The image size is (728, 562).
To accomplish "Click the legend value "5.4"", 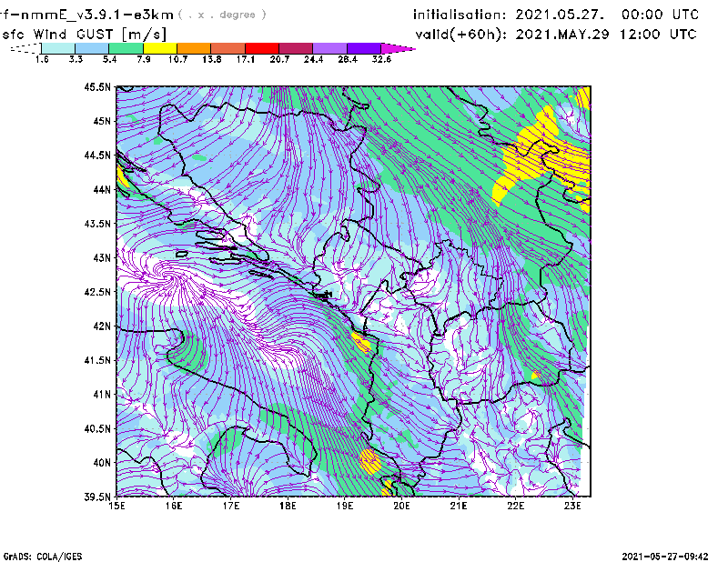I will (x=109, y=59).
